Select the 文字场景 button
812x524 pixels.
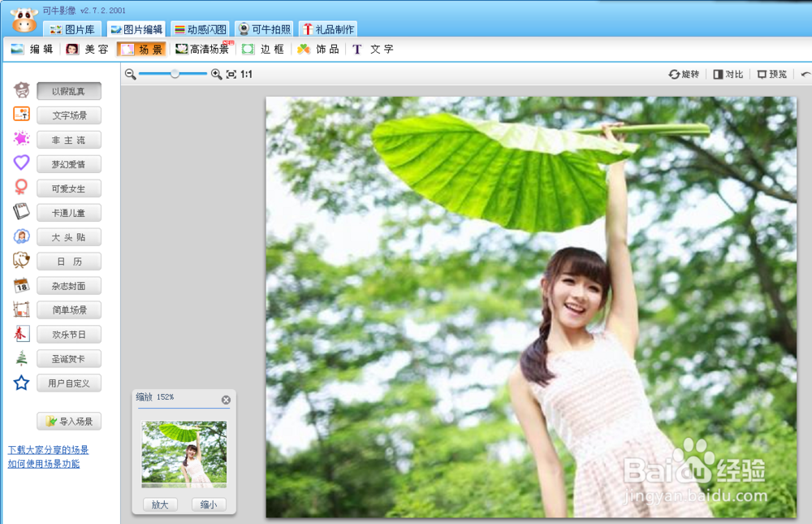69,115
